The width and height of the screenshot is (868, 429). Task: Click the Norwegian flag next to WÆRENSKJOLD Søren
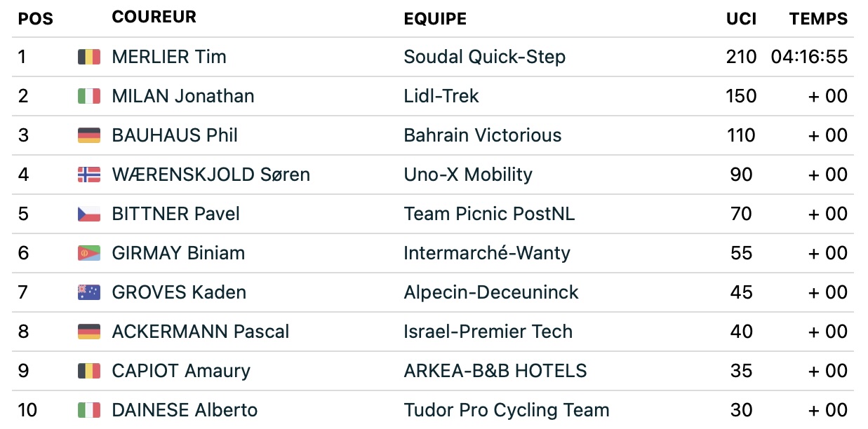[x=89, y=175]
